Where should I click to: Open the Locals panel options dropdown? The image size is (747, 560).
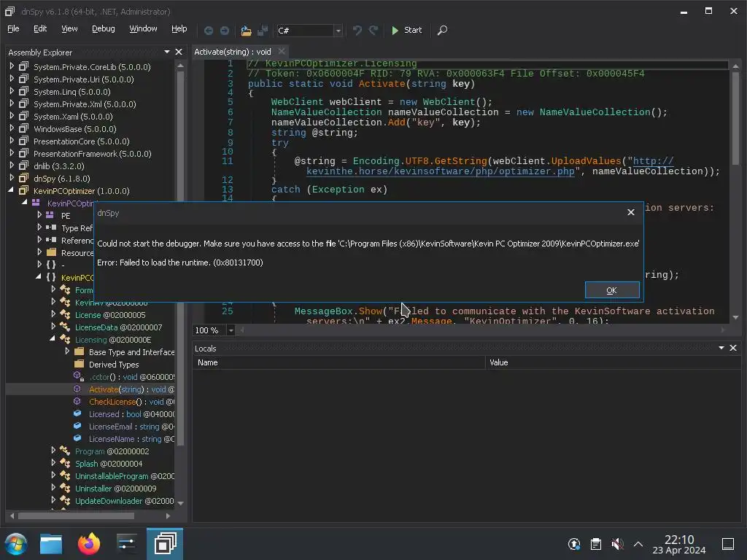721,348
